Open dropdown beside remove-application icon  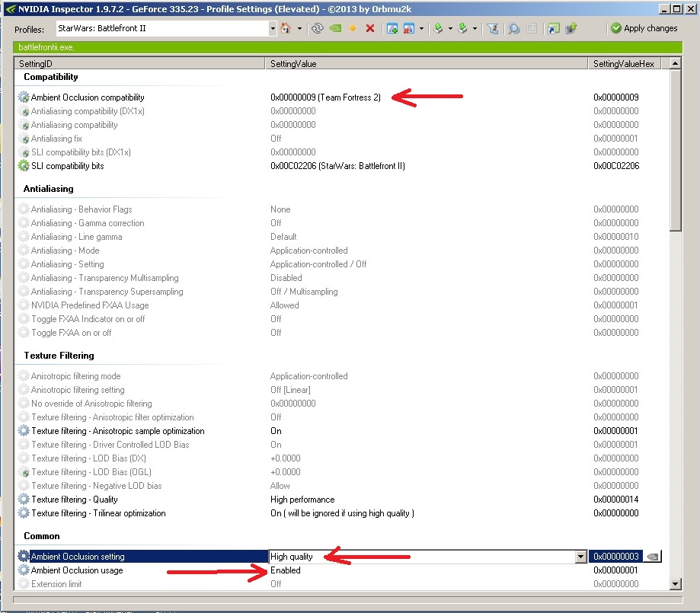pyautogui.click(x=421, y=29)
